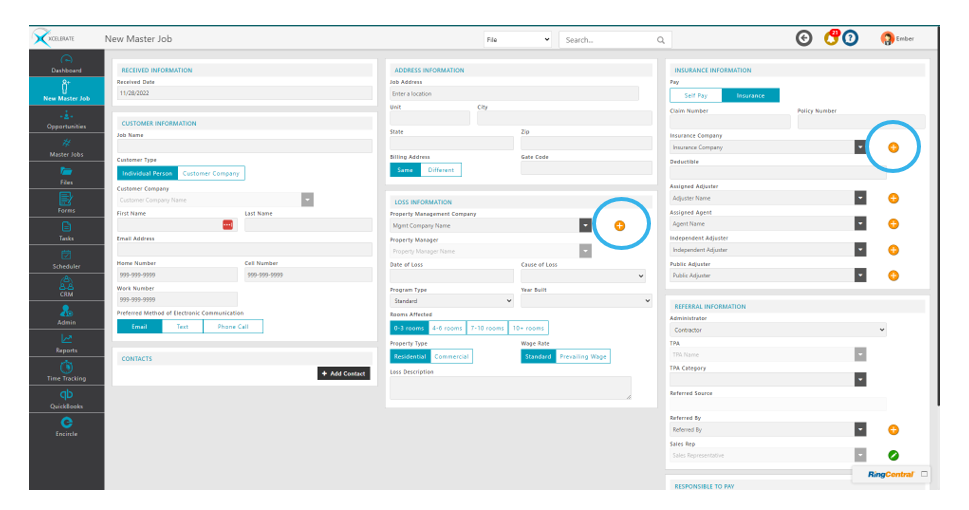969x510 pixels.
Task: Choose Customer Company as customer type
Action: [210, 173]
